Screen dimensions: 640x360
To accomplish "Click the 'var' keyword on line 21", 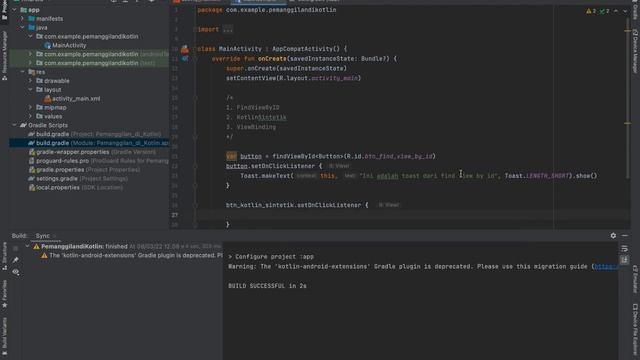I will click(231, 156).
